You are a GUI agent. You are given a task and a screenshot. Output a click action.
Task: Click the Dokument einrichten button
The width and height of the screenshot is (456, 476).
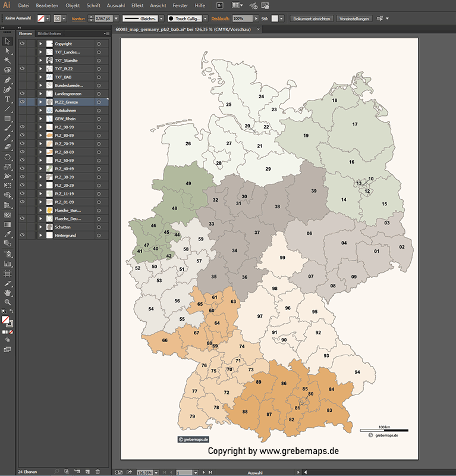[312, 19]
